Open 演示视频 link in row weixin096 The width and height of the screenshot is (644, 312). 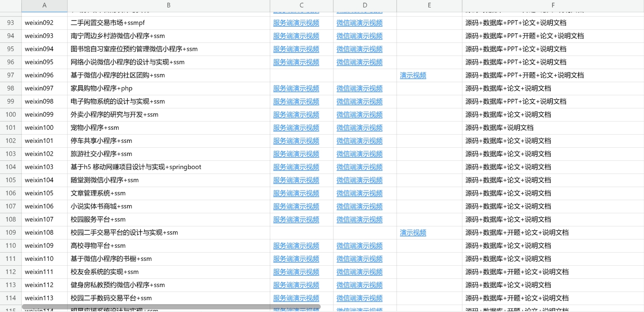pyautogui.click(x=413, y=75)
